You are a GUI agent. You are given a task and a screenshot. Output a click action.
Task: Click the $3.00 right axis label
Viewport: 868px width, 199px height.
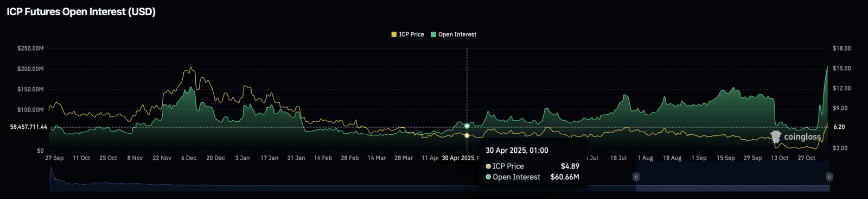coord(840,148)
